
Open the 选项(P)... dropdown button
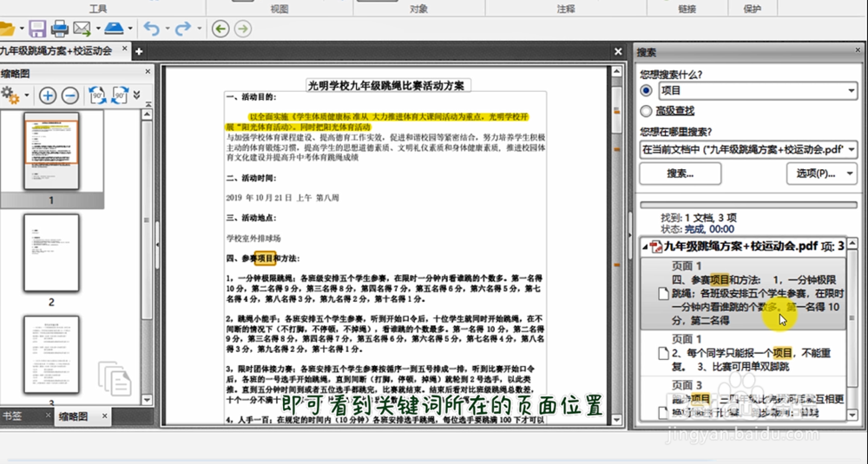(822, 173)
